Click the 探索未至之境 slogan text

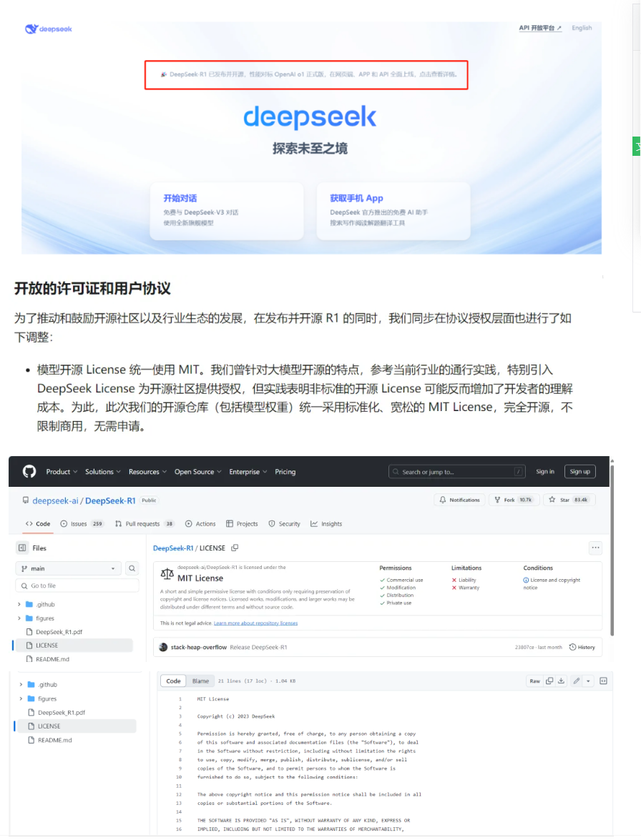click(x=310, y=149)
